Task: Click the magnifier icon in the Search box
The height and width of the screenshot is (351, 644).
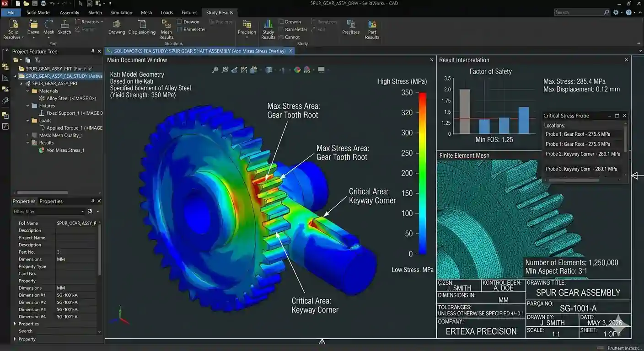Action: [x=606, y=12]
